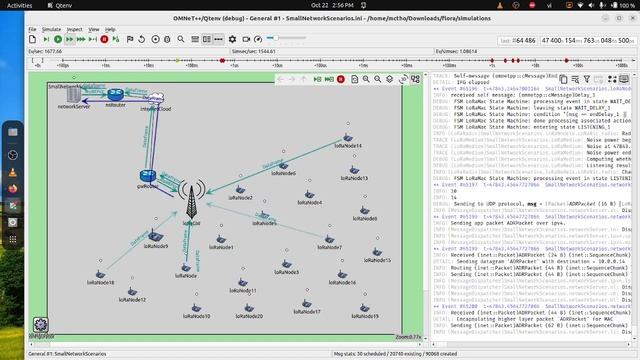Click the find-in-log icon

(x=575, y=79)
